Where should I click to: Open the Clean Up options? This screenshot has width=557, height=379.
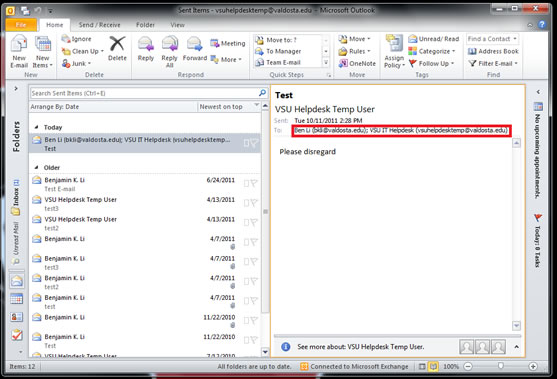(x=82, y=51)
